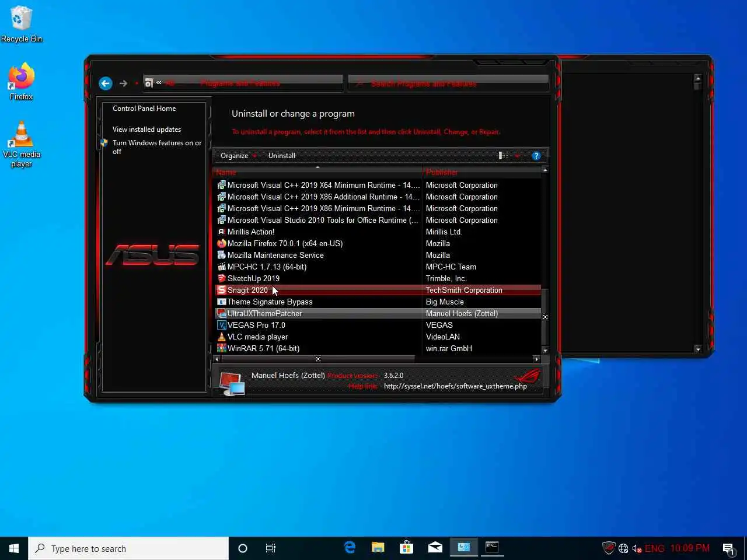Open View installed updates link
The height and width of the screenshot is (560, 747).
[146, 129]
